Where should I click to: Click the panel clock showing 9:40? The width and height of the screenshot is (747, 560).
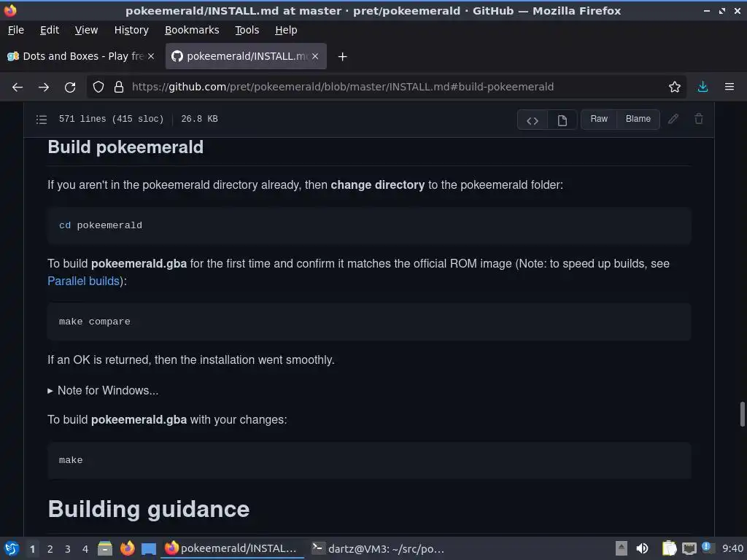[732, 548]
